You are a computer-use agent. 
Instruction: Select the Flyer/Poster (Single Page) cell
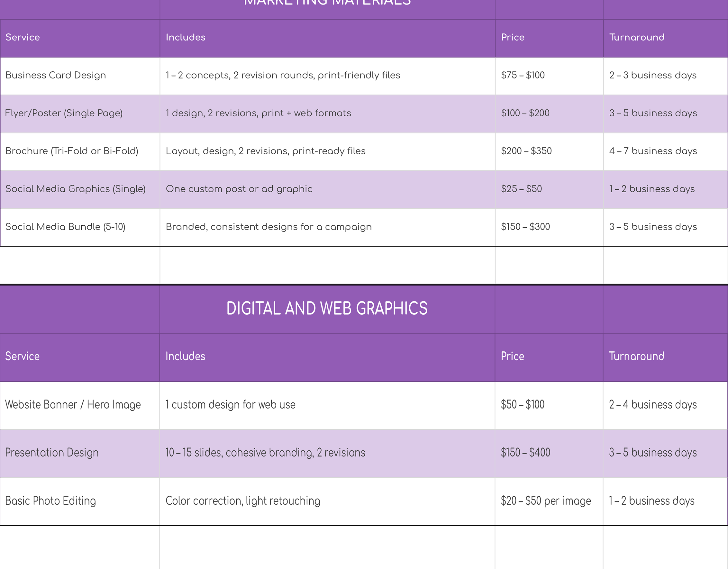64,113
